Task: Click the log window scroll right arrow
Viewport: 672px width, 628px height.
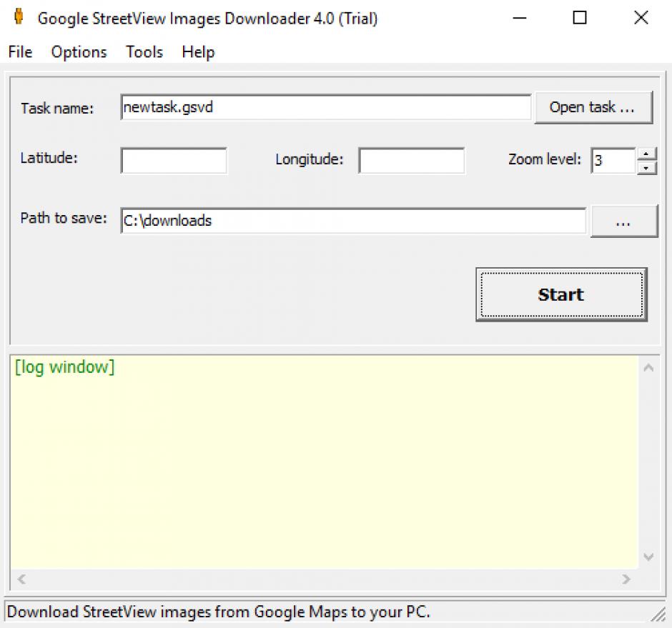Action: tap(626, 579)
